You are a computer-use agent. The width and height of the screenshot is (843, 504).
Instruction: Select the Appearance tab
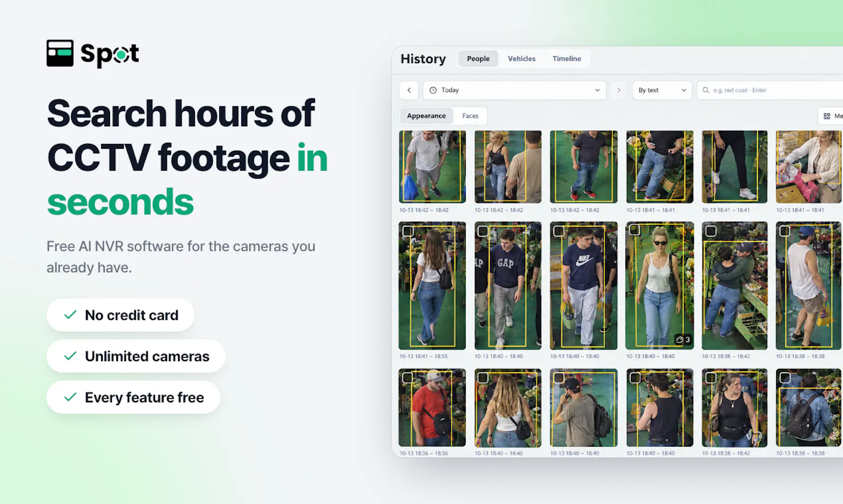click(426, 116)
